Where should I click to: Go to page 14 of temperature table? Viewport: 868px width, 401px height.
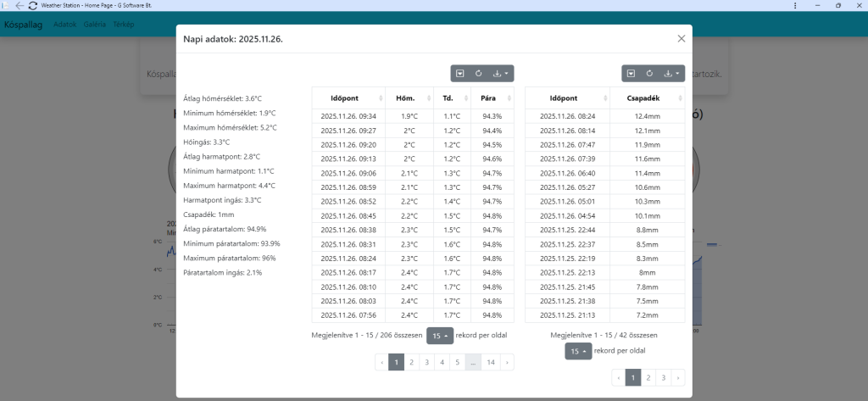(490, 362)
